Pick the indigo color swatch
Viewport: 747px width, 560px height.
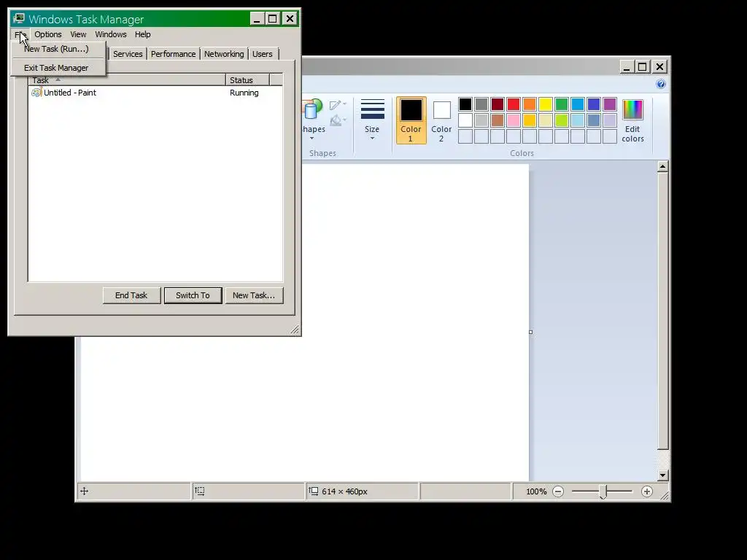[x=594, y=104]
